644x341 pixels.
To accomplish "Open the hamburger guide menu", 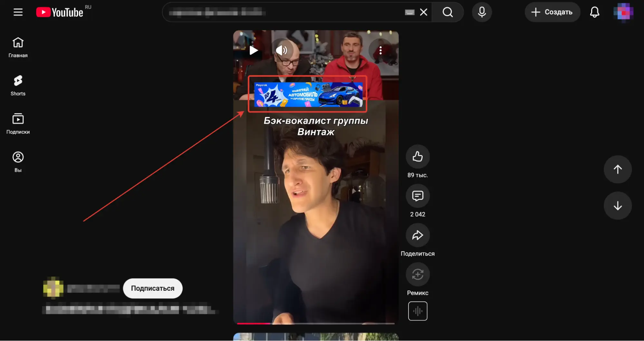I will point(18,12).
